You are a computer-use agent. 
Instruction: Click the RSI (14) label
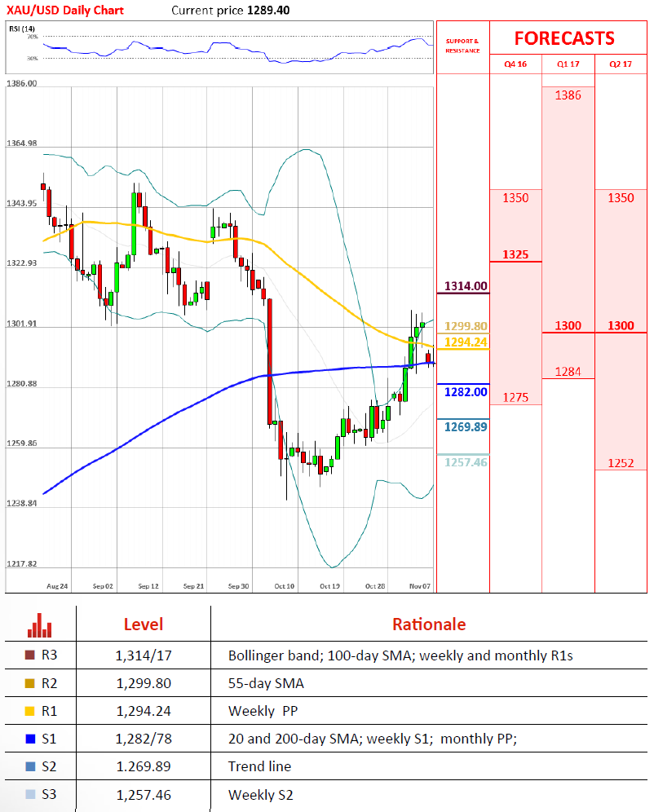pos(22,29)
